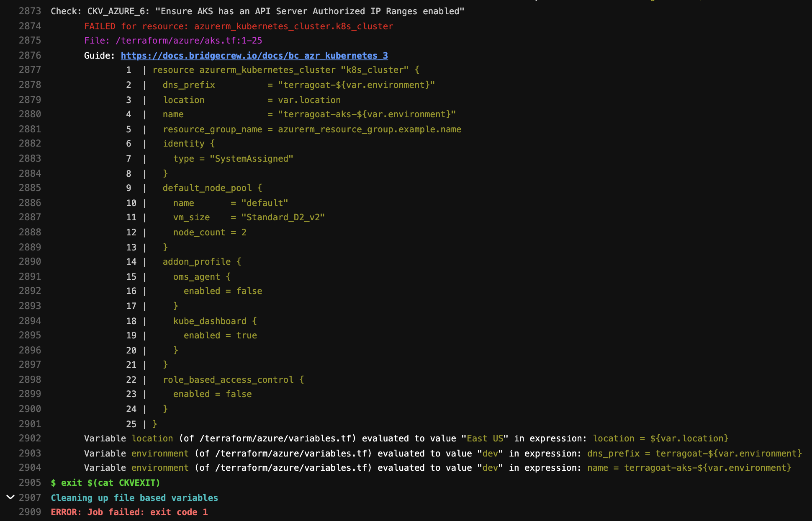Click line number 2905 for exit command
Viewport: 812px width, 521px height.
tap(30, 482)
